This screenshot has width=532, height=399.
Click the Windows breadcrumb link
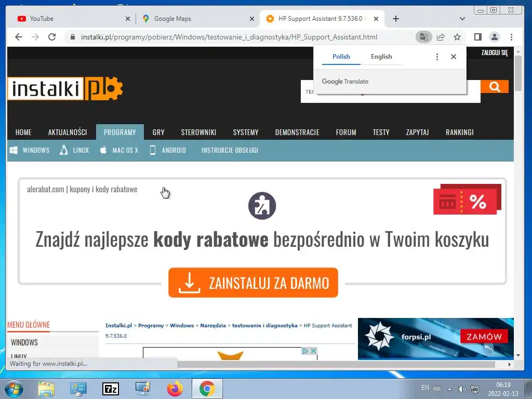(x=182, y=325)
